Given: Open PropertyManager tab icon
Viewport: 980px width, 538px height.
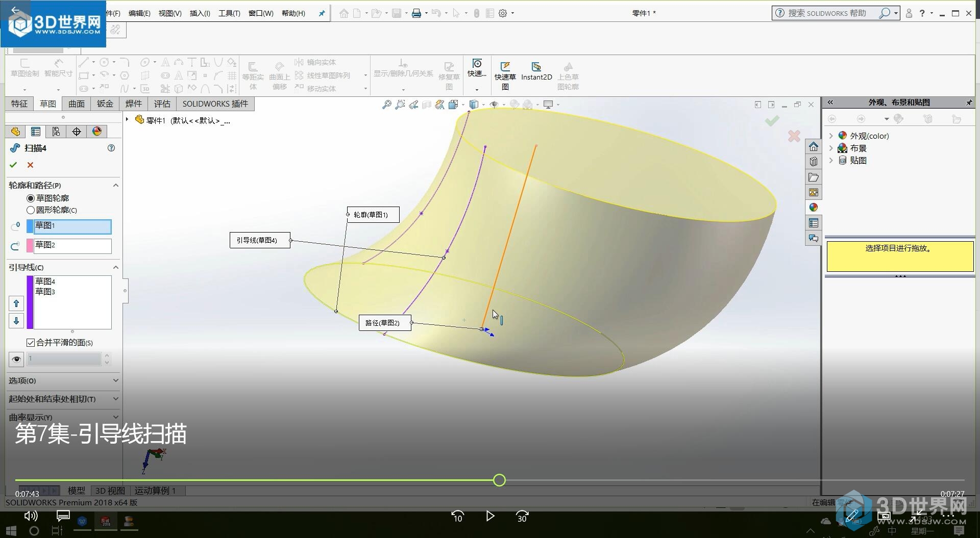Looking at the screenshot, I should 36,132.
